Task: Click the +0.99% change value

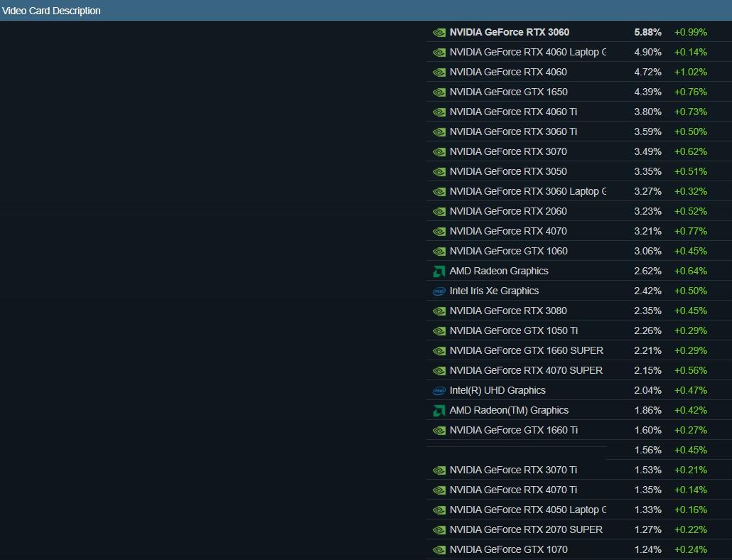Action: click(691, 32)
